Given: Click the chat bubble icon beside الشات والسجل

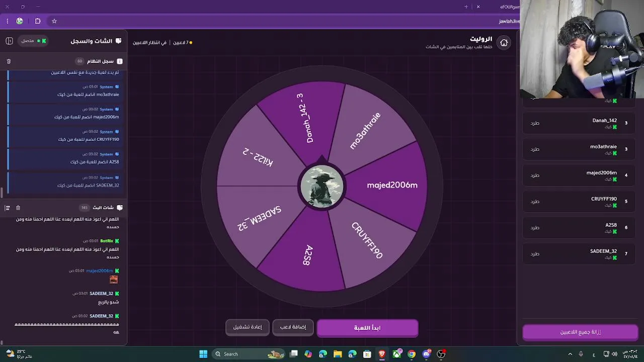Looking at the screenshot, I should [118, 41].
